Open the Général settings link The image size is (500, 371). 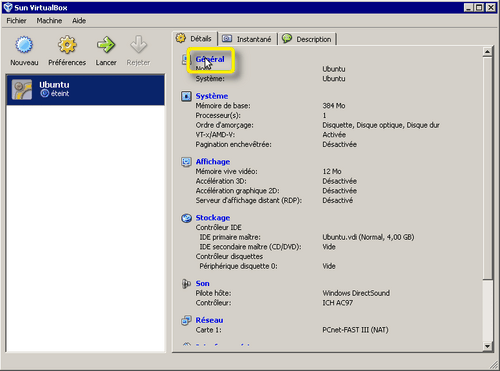pos(210,59)
